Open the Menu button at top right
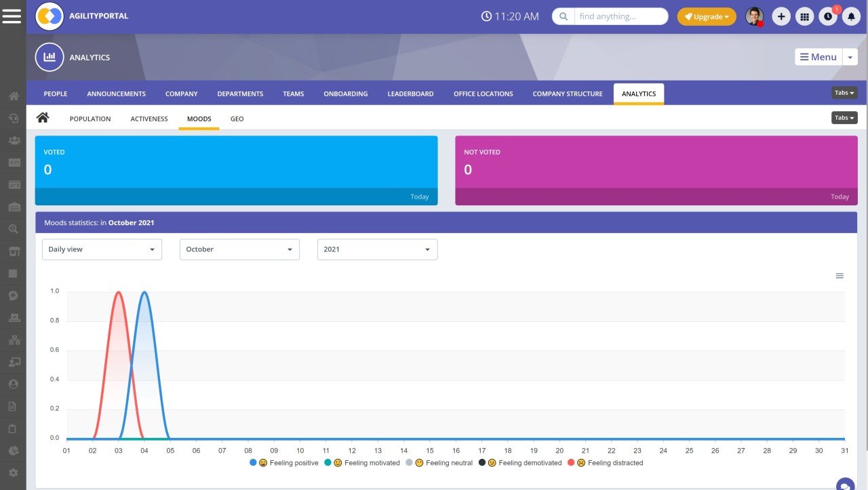This screenshot has width=868, height=490. (818, 57)
